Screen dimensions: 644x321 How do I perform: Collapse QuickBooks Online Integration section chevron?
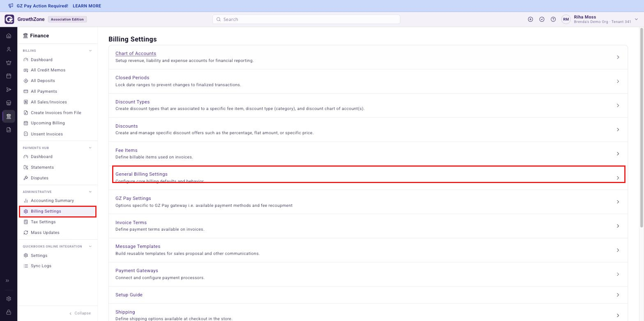tap(90, 246)
